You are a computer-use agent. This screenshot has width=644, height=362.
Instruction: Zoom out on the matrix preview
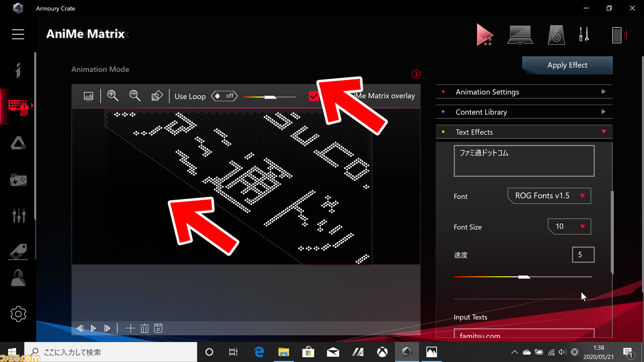click(x=134, y=96)
